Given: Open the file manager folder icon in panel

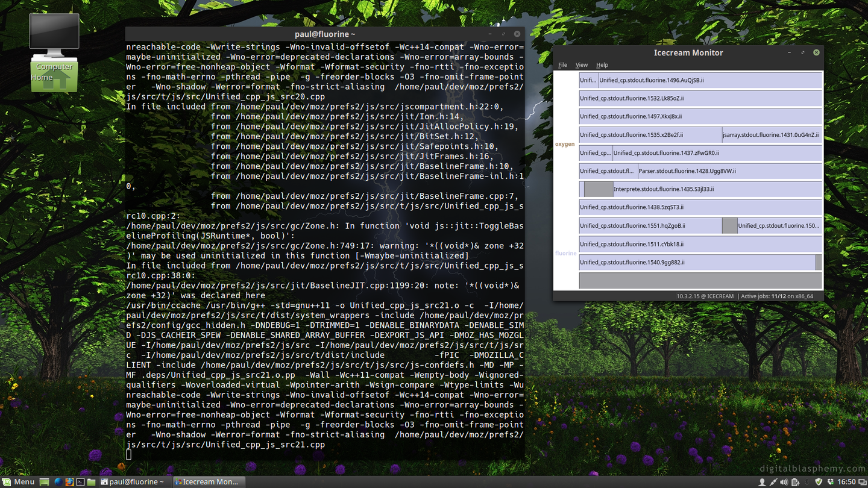Looking at the screenshot, I should [x=91, y=482].
